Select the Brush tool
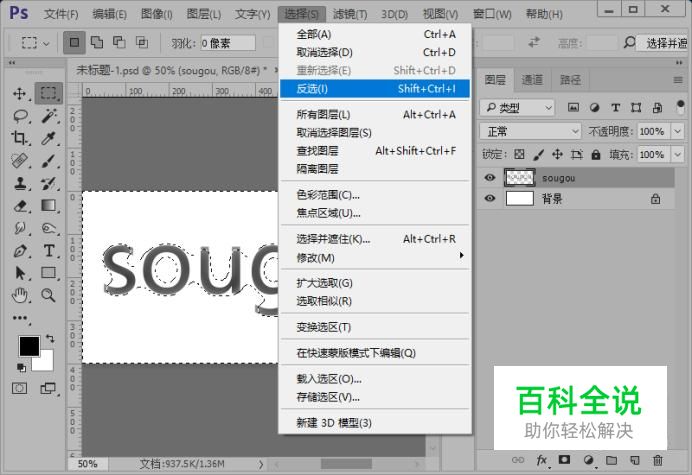This screenshot has height=475, width=692. coord(49,161)
